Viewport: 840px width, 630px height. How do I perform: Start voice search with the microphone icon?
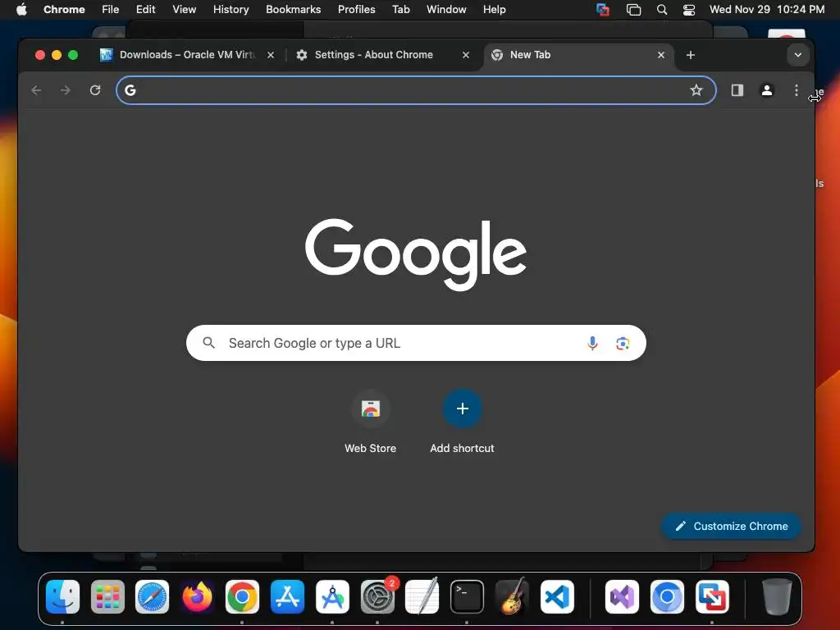click(592, 343)
